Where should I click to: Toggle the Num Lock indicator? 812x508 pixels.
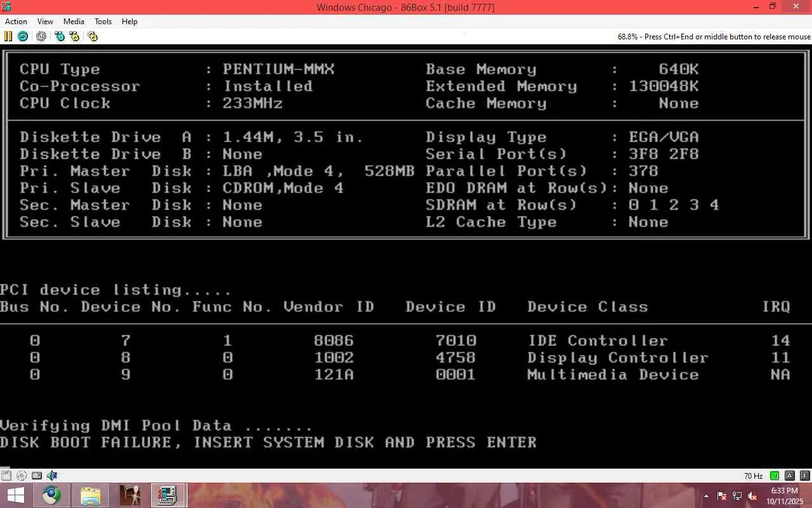(x=774, y=476)
